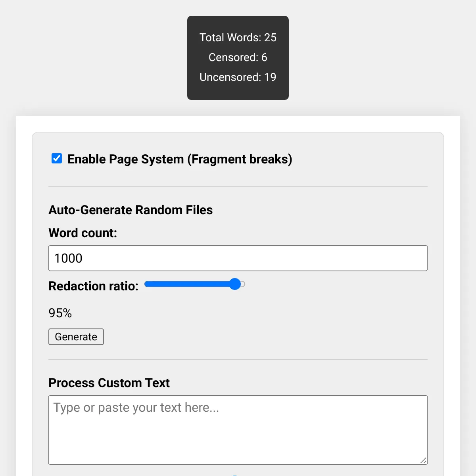
Task: Click the 'Redaction ratio:' label
Action: 94,286
